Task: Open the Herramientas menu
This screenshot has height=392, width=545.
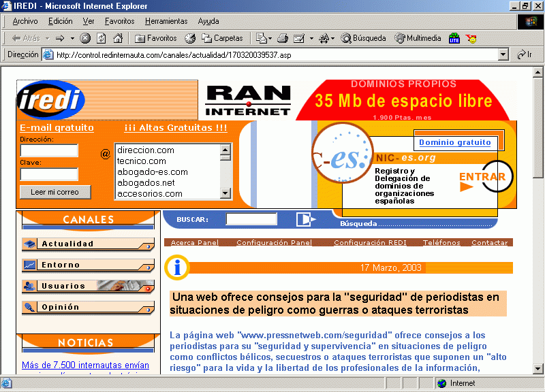Action: click(166, 21)
